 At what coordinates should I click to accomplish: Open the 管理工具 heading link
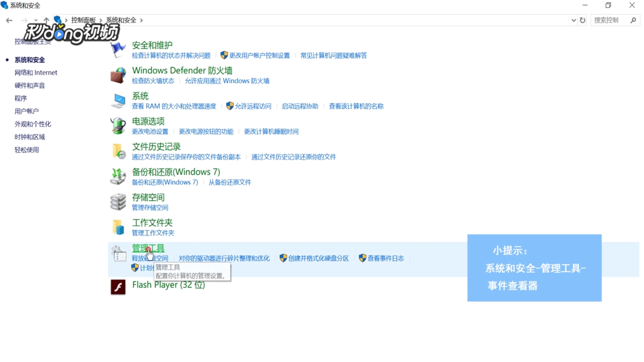[x=148, y=248]
